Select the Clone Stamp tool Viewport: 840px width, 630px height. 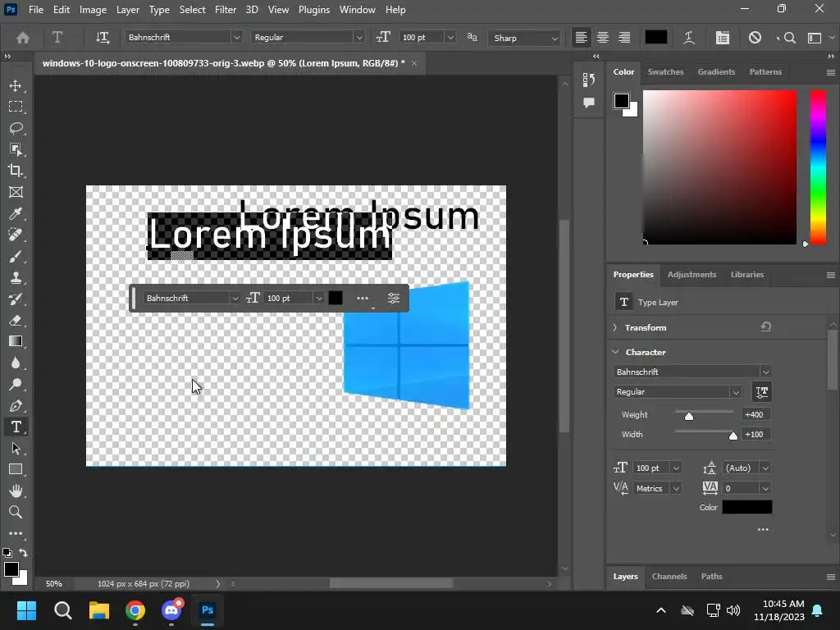click(x=16, y=277)
